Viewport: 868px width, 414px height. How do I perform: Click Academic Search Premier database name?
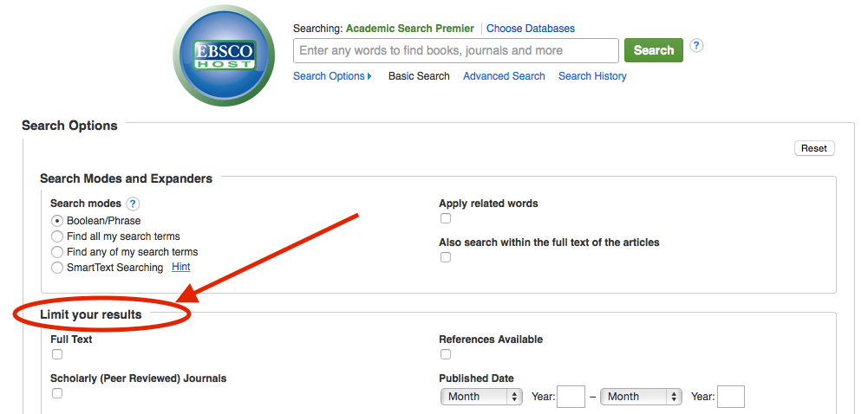[410, 29]
